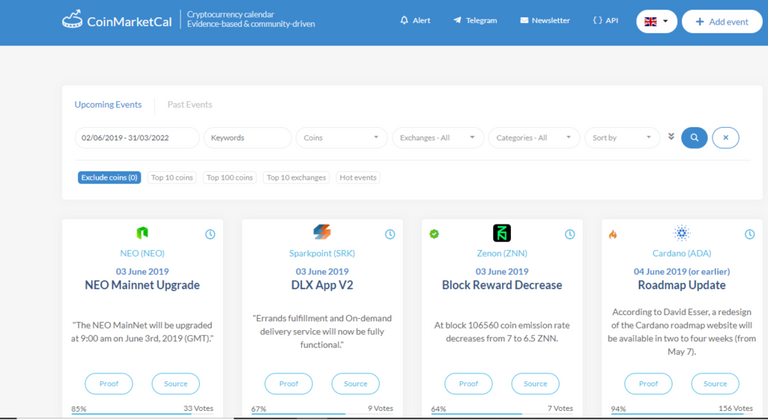
Task: Open the Newsletter envelope link
Action: (x=545, y=21)
